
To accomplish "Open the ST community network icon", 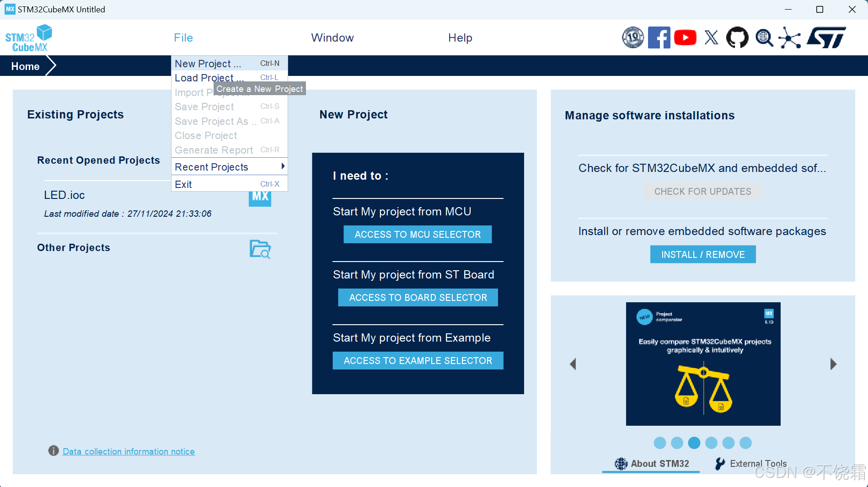I will pyautogui.click(x=790, y=37).
